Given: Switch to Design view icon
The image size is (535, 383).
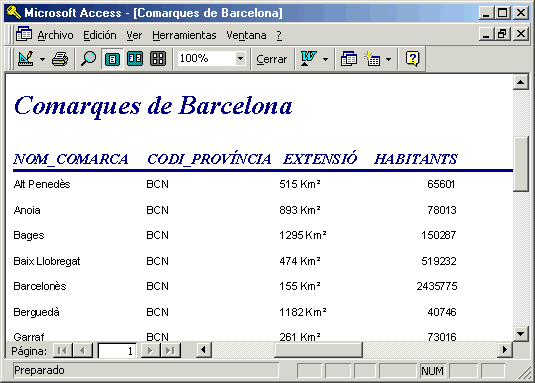Looking at the screenshot, I should point(26,59).
